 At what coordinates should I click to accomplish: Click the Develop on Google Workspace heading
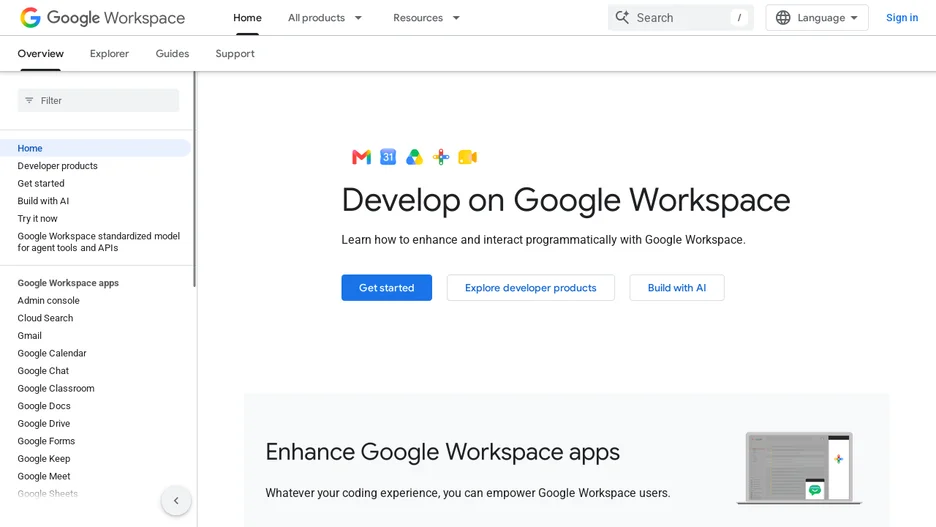point(566,200)
